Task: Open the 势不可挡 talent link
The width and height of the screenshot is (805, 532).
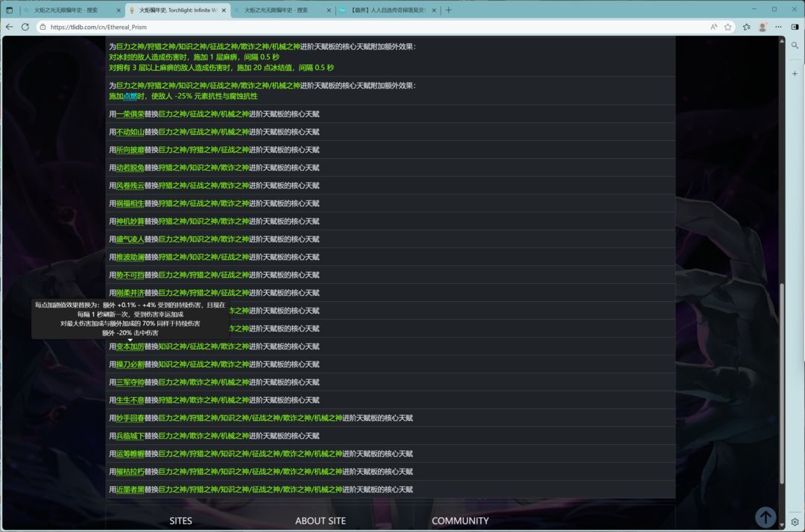Action: (130, 275)
